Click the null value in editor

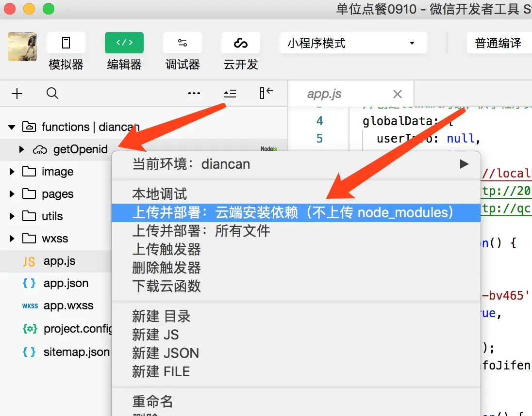click(461, 138)
